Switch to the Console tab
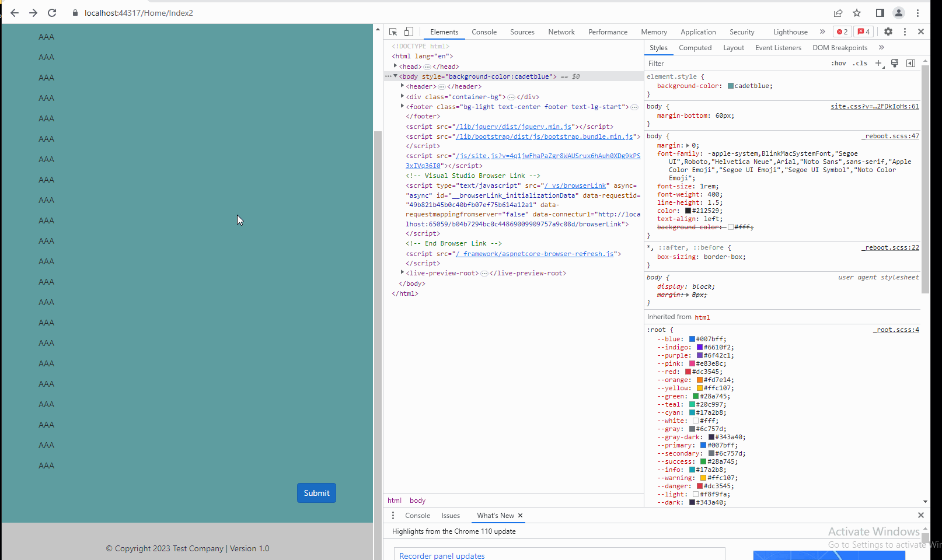This screenshot has height=560, width=942. click(484, 32)
